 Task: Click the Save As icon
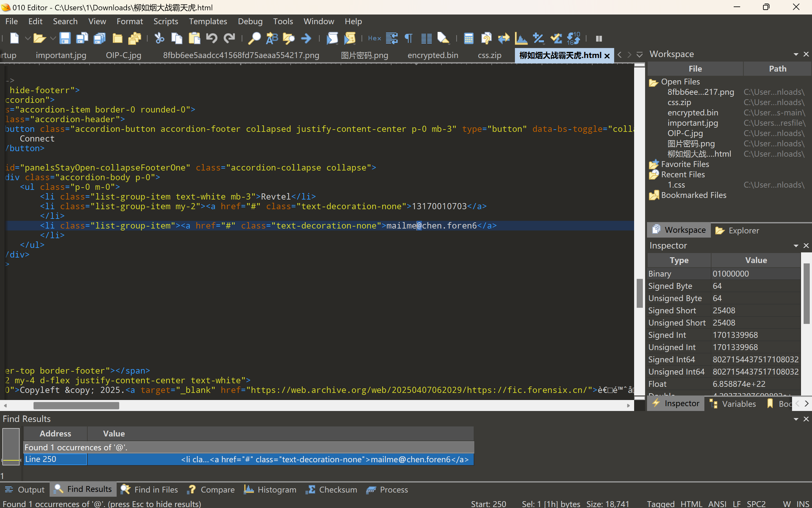[x=82, y=38]
